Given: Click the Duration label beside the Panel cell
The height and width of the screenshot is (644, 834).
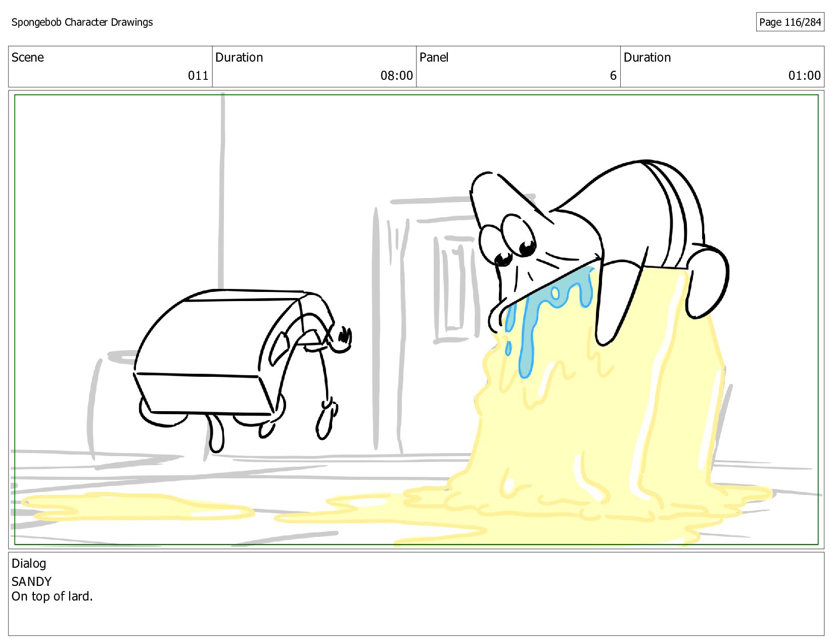Looking at the screenshot, I should [x=647, y=58].
